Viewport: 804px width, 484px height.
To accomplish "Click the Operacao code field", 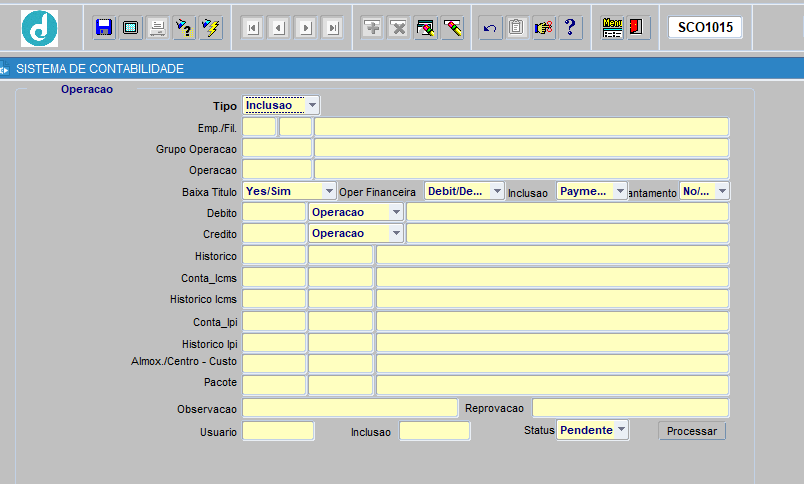I will click(x=277, y=169).
